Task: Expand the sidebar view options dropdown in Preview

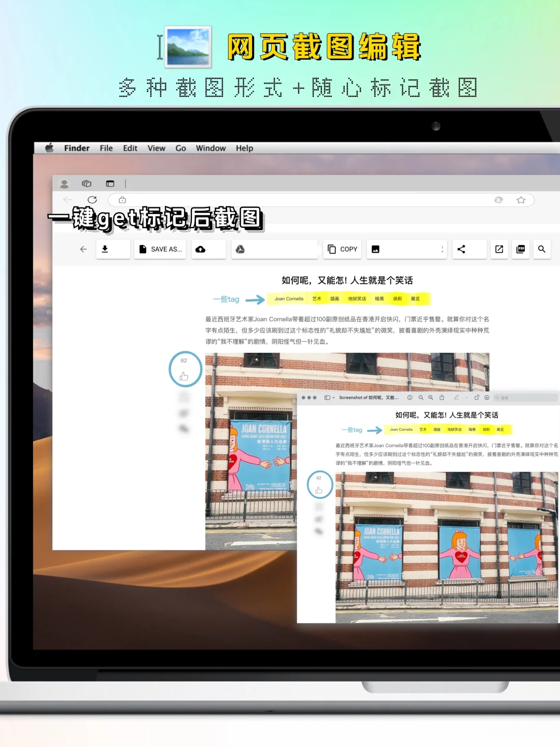Action: [x=333, y=398]
